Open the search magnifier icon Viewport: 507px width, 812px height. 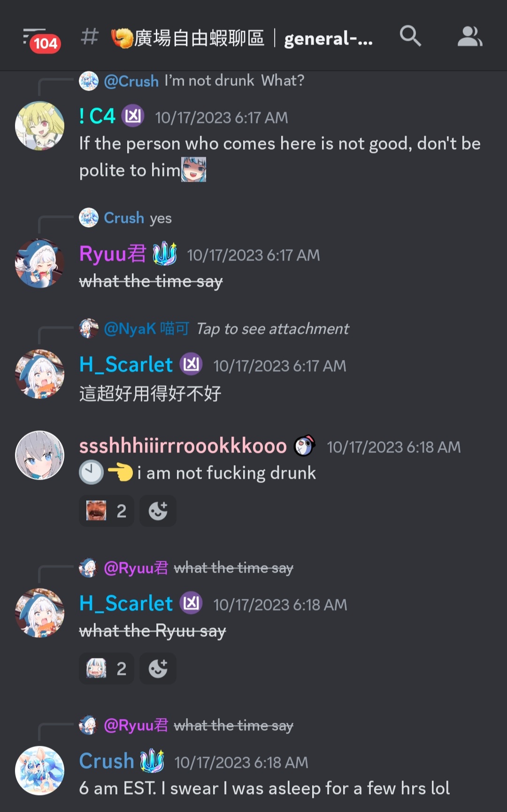tap(410, 36)
